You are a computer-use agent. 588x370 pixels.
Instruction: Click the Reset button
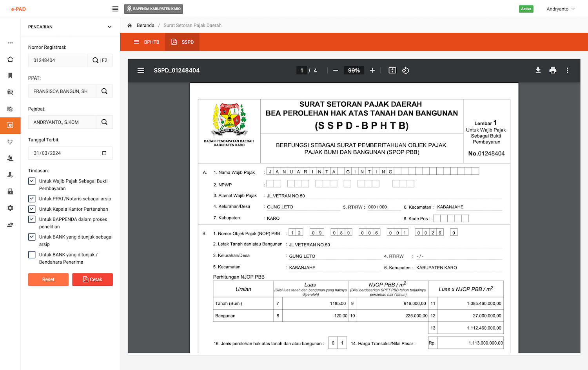click(x=48, y=279)
